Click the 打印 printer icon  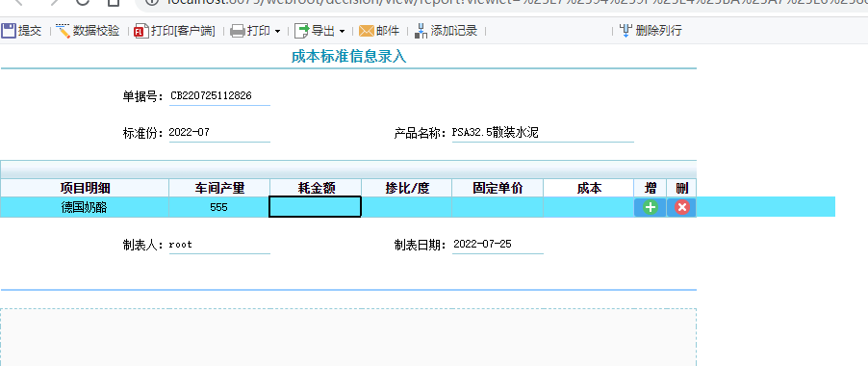coord(238,31)
